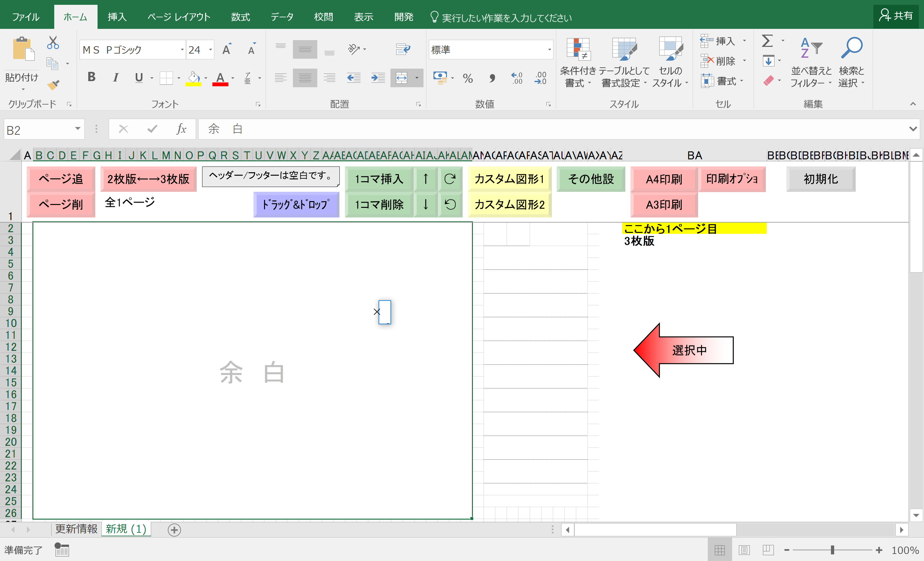924x561 pixels.
Task: Expand the number format 標準 dropdown
Action: click(x=549, y=49)
